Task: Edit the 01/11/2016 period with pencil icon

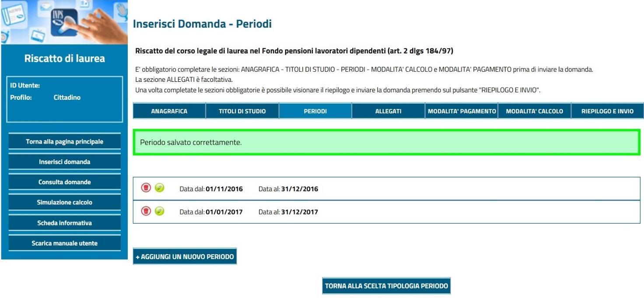Action: (x=160, y=188)
